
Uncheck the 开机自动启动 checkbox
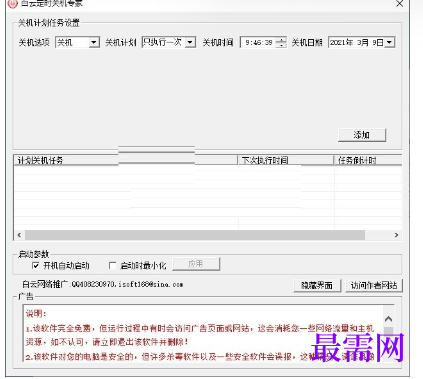[35, 266]
